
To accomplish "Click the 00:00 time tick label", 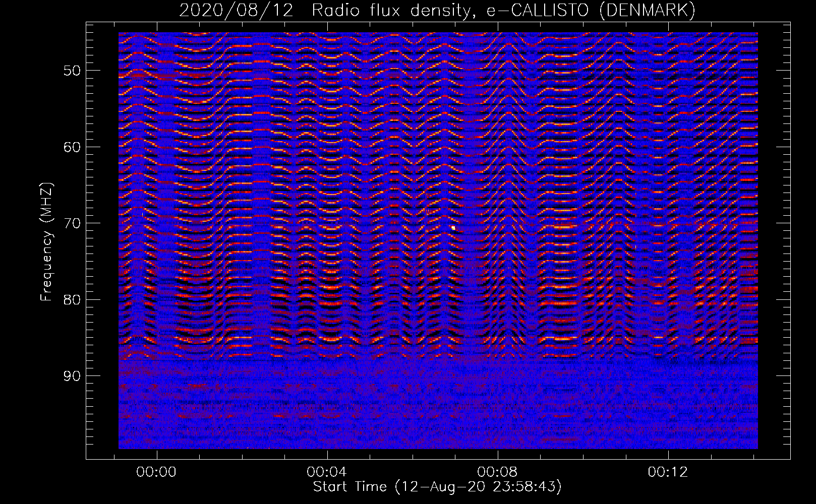I will [x=156, y=472].
